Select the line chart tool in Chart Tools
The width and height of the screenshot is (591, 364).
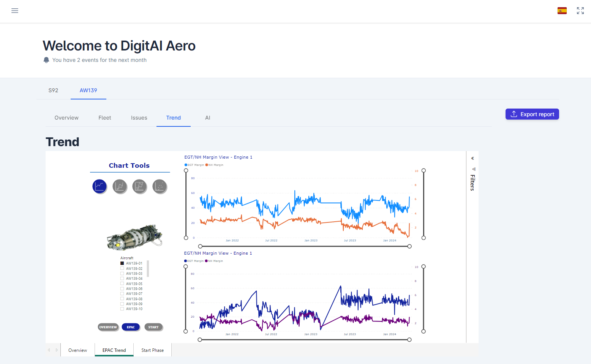click(x=100, y=186)
